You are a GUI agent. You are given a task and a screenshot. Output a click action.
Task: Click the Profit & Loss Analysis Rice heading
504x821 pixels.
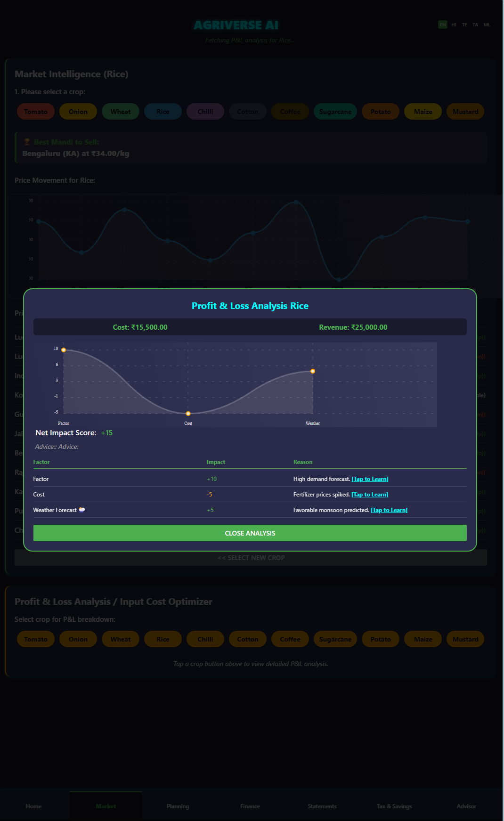(250, 306)
